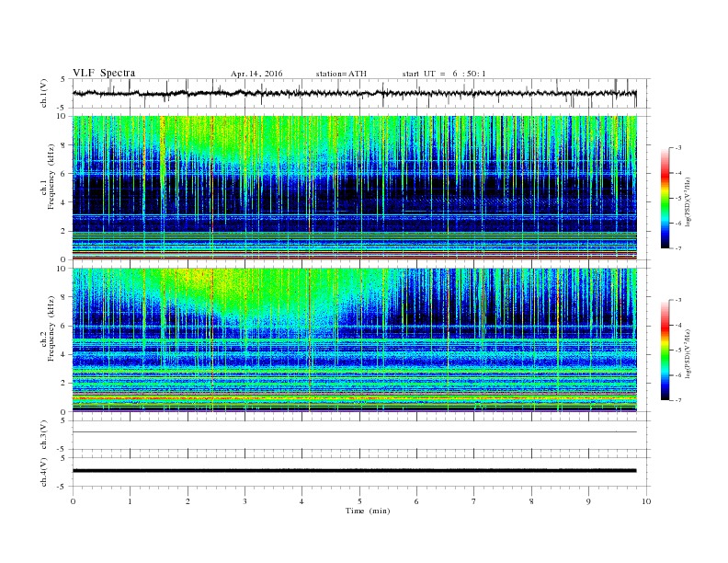Click the "-3" tick on ch.1 color bar
This screenshot has height=563, width=728.
[x=678, y=148]
